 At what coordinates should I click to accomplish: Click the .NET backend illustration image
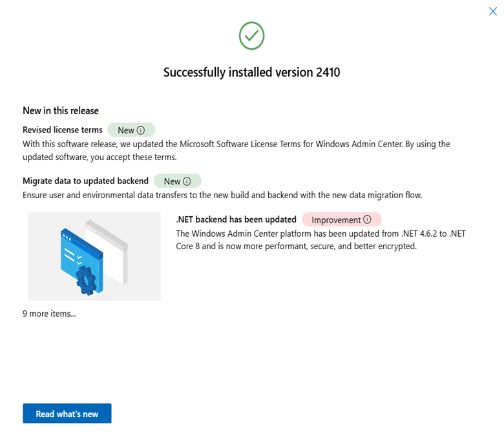94,256
